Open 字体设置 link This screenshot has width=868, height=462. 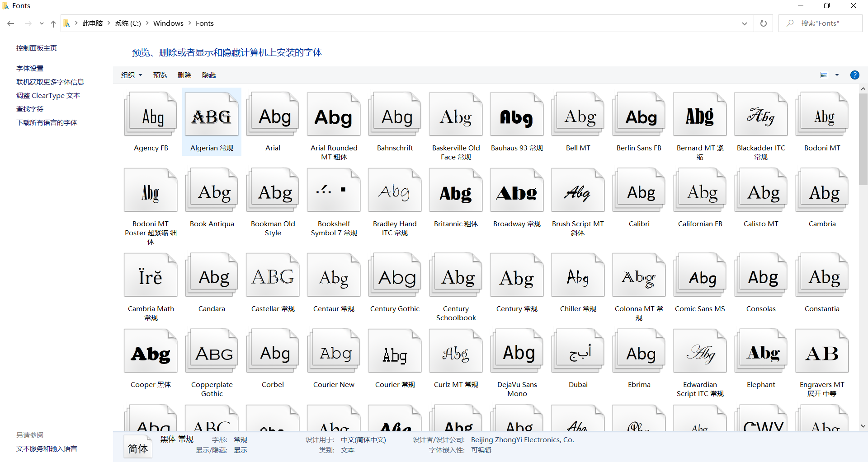30,68
